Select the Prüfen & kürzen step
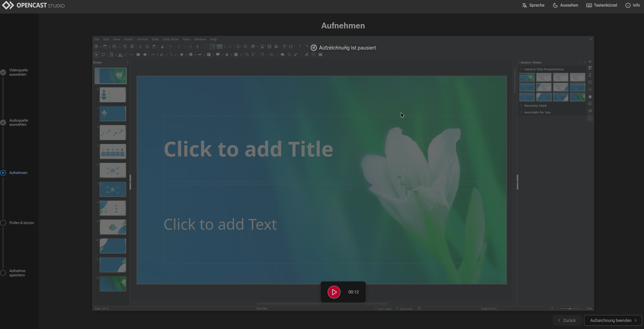Viewport: 644px width, 329px height. 21,223
